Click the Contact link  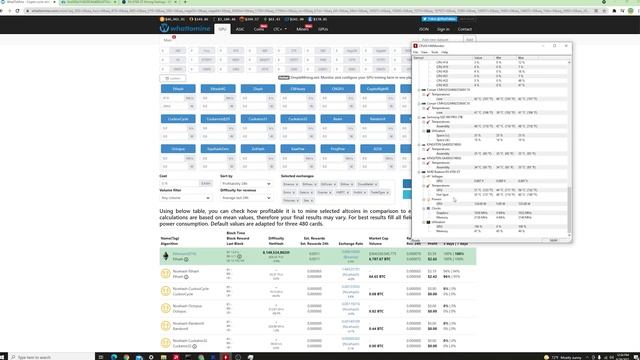464,29
